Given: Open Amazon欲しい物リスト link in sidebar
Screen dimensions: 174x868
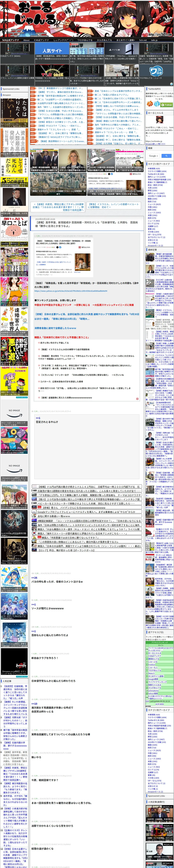Looking at the screenshot, I should click(x=155, y=144).
